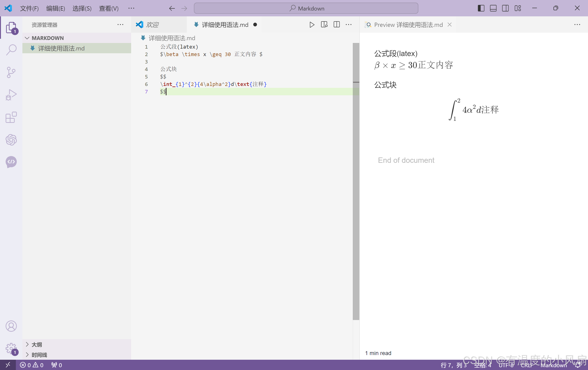This screenshot has height=370, width=588.
Task: Switch to the 欢迎 tab
Action: click(152, 25)
